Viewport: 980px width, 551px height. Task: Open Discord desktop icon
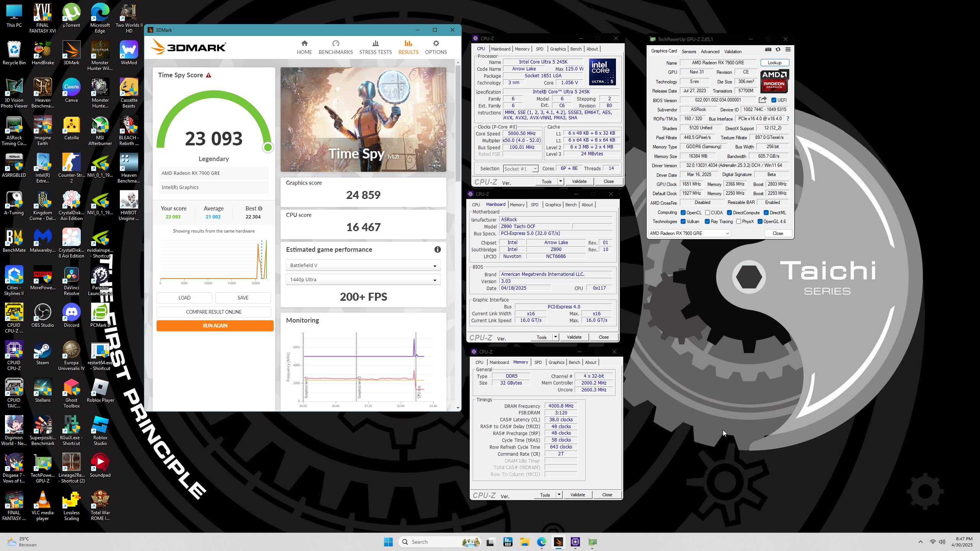click(72, 316)
